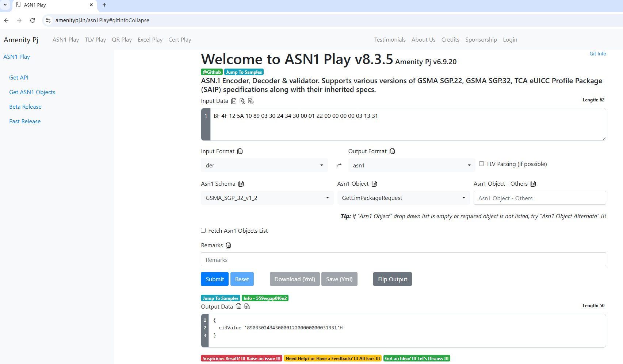Click the download file icon beside Input Data
This screenshot has height=364, width=623.
click(242, 101)
